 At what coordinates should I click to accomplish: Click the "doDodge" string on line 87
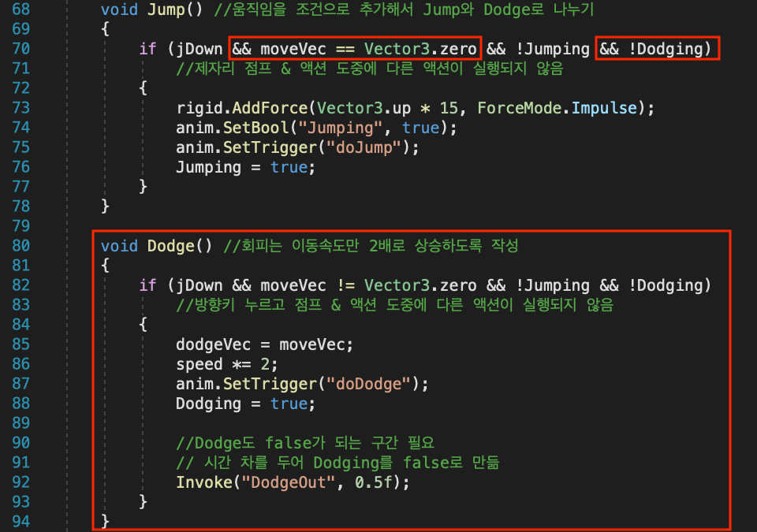click(369, 384)
